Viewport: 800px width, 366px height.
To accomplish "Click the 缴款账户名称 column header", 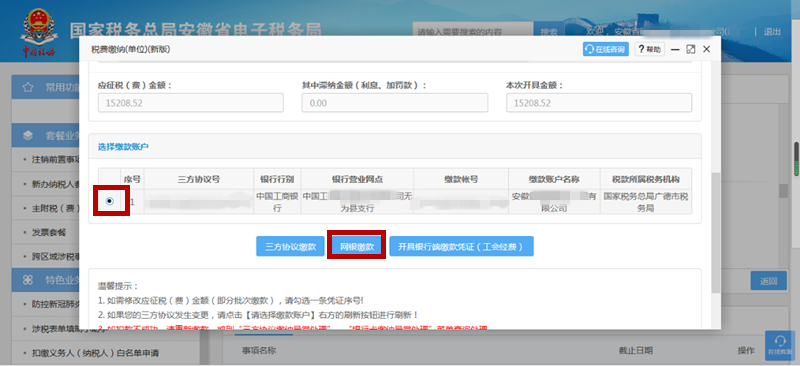I will [x=554, y=179].
